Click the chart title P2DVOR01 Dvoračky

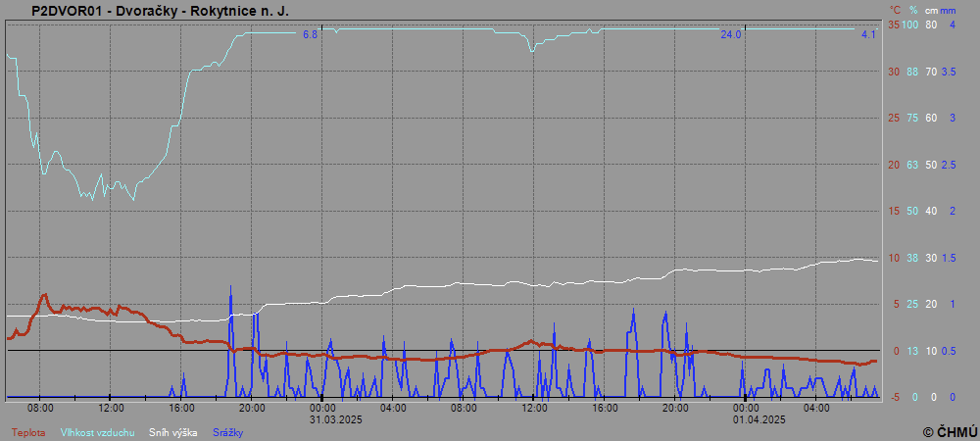[x=160, y=11]
